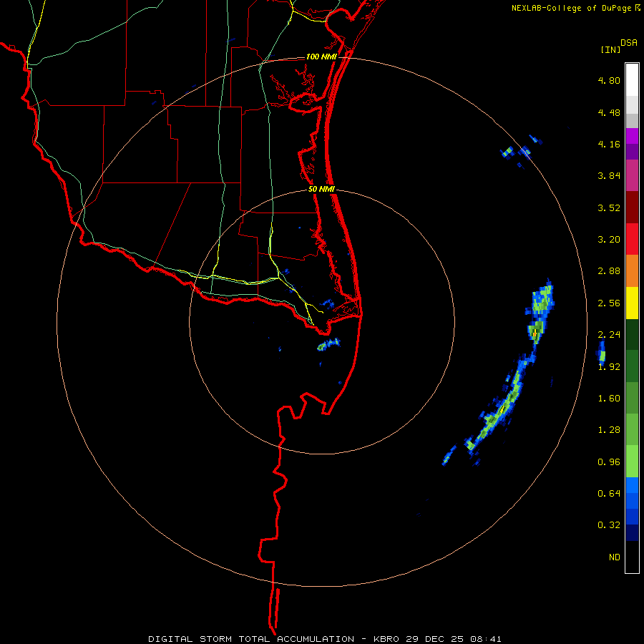Select the 0.32 legend value
This screenshot has height=644, width=644.
[x=609, y=525]
